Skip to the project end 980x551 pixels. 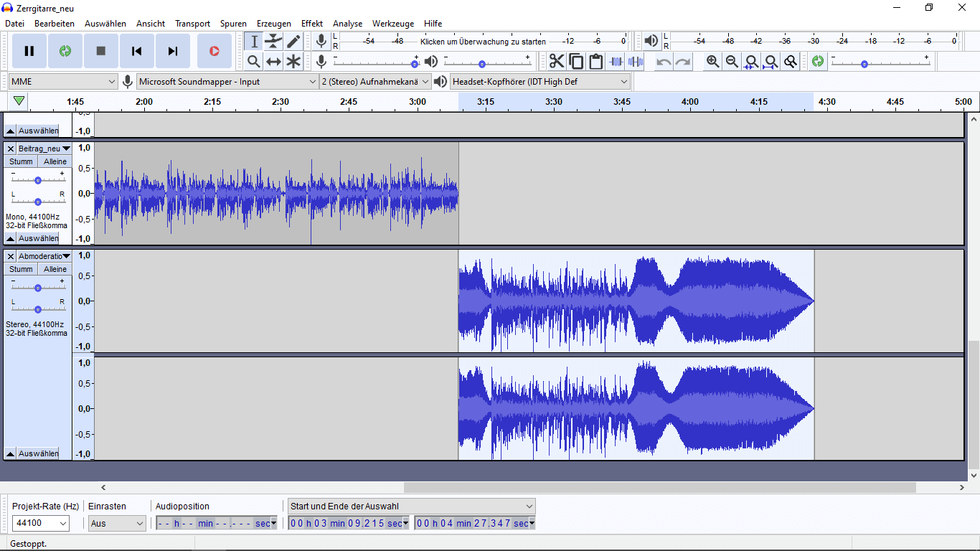(x=173, y=51)
